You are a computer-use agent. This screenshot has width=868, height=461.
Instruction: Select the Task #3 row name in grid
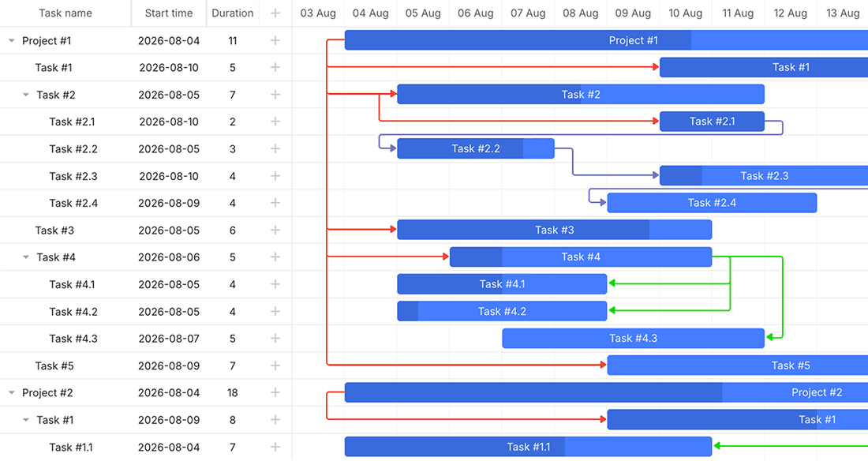54,230
